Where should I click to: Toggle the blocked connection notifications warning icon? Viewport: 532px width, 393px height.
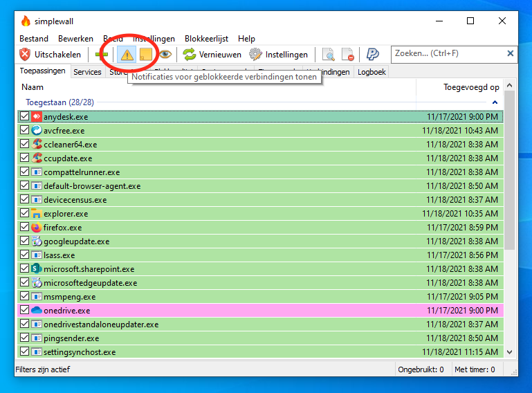pyautogui.click(x=127, y=55)
